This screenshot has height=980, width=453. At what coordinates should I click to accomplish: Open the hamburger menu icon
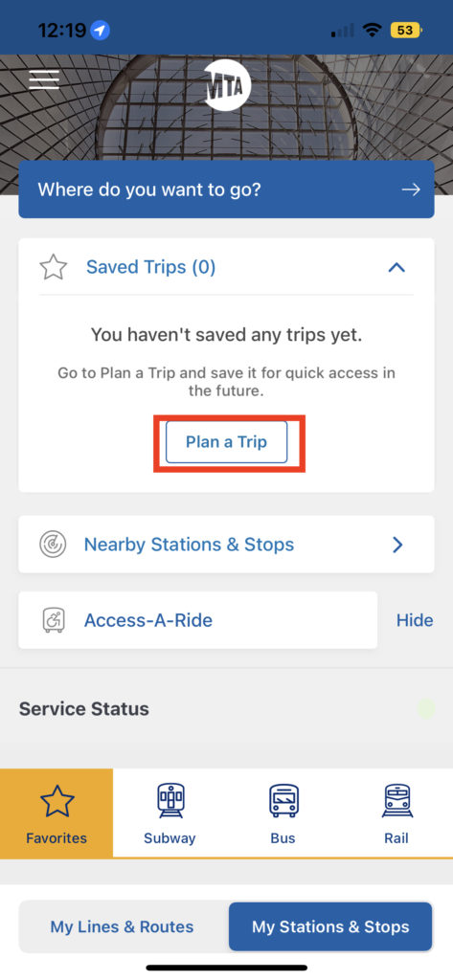(x=44, y=79)
